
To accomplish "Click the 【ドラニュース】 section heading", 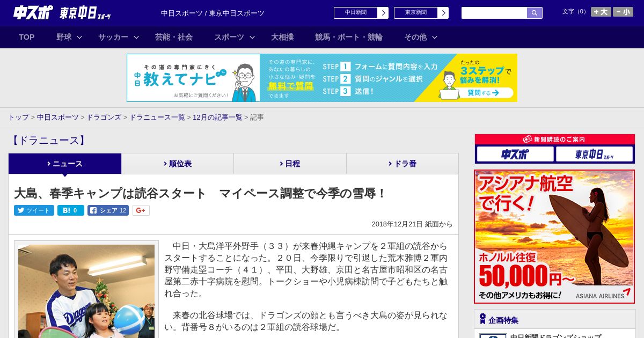I will click(48, 141).
